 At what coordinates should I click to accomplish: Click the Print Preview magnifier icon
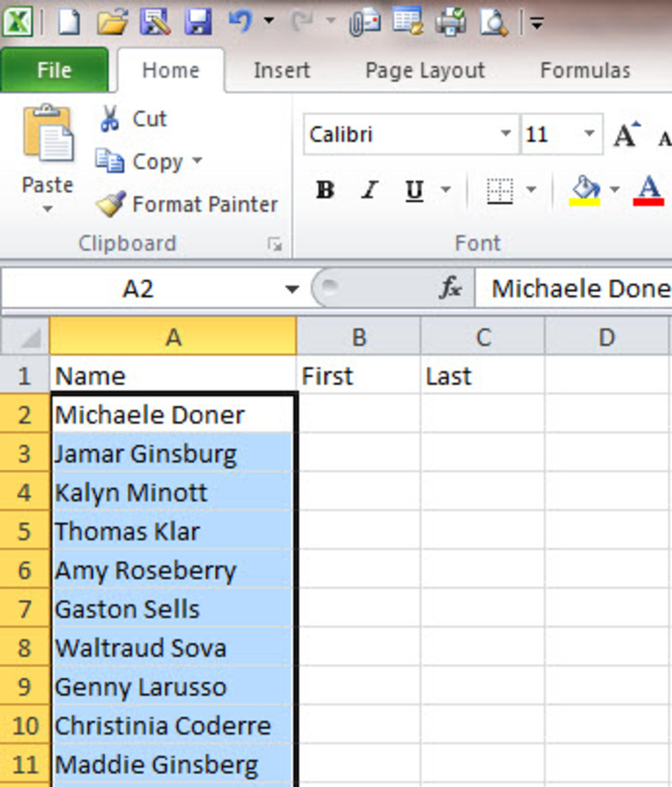click(x=493, y=22)
